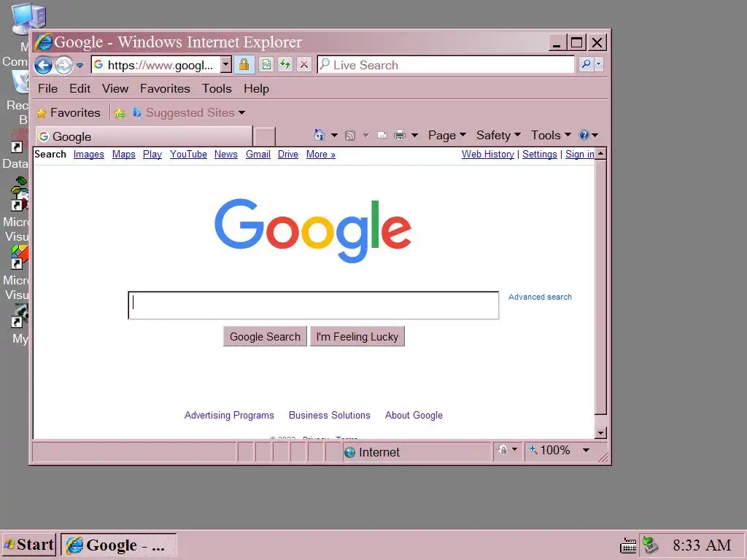Click the More » link
Screen dimensions: 747x560
(321, 155)
